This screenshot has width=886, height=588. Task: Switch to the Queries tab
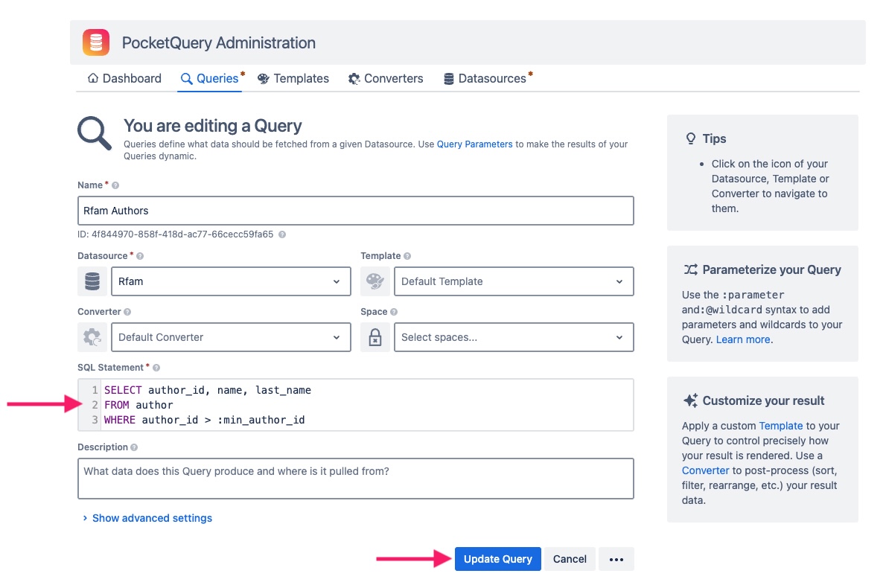tap(210, 78)
